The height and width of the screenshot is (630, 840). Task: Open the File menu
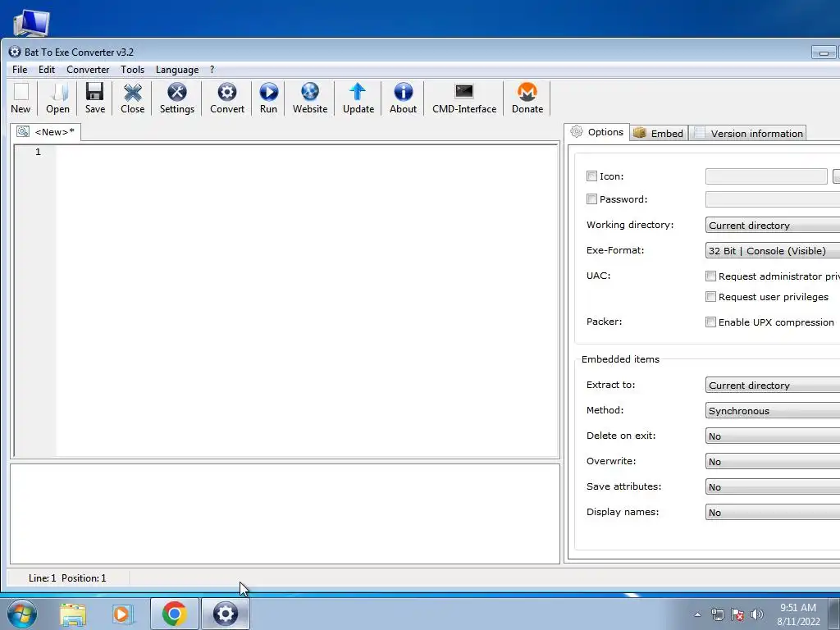20,70
